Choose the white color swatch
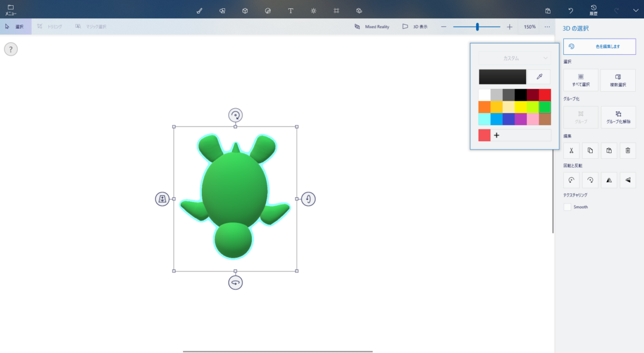 tap(484, 95)
